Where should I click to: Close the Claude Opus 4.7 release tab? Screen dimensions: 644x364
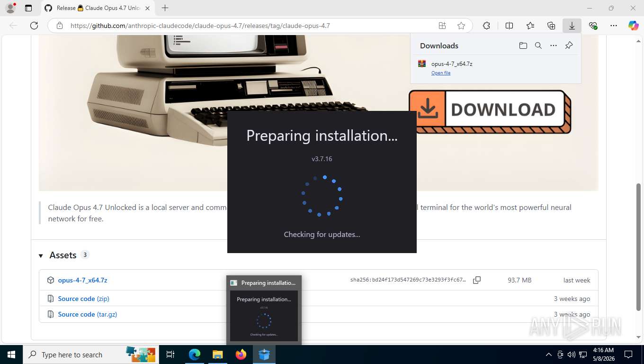pyautogui.click(x=147, y=8)
